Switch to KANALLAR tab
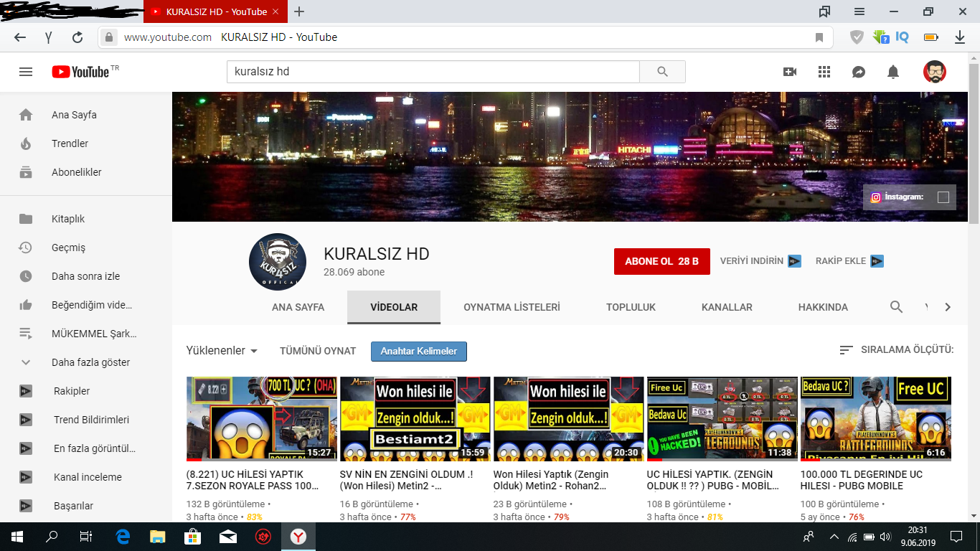 pos(727,307)
